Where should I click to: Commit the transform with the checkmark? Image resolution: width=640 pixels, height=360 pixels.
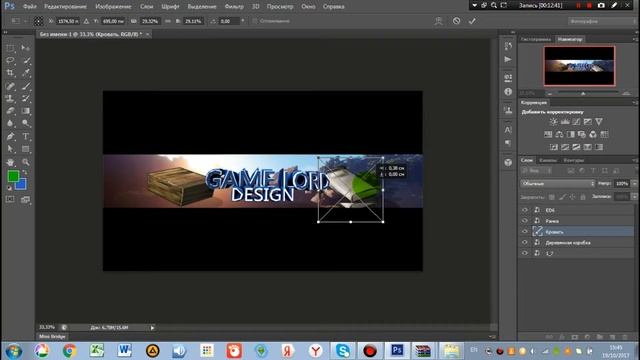[x=472, y=21]
